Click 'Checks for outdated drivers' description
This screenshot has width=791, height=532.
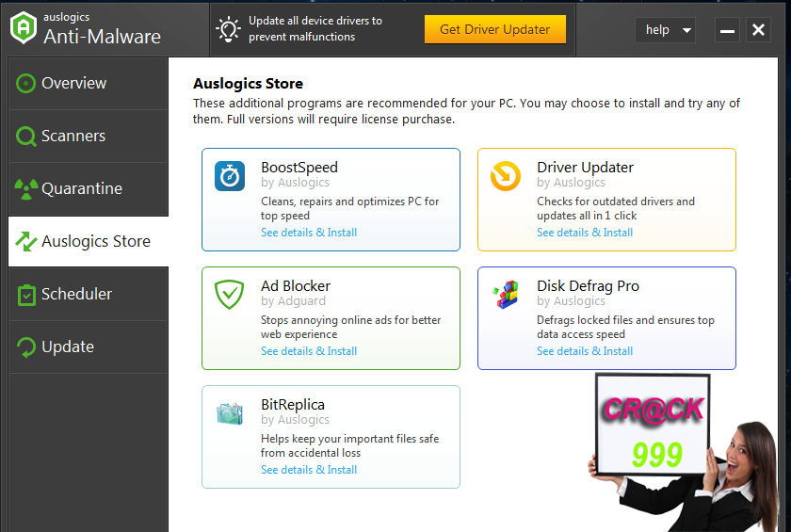tap(616, 208)
